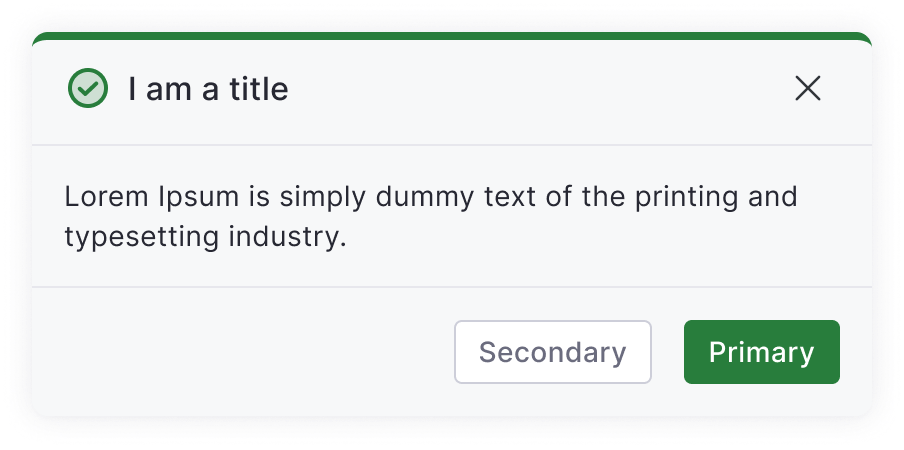The height and width of the screenshot is (450, 904).
Task: Click the word "and" ending first line
Action: (x=774, y=197)
